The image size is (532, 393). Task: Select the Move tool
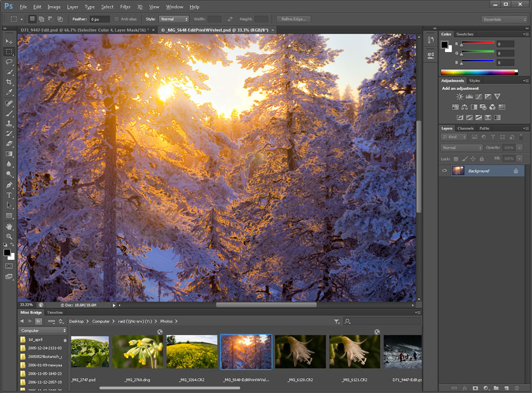9,41
